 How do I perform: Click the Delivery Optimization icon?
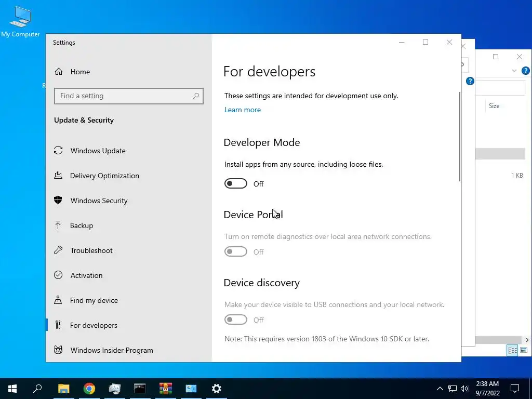tap(58, 175)
